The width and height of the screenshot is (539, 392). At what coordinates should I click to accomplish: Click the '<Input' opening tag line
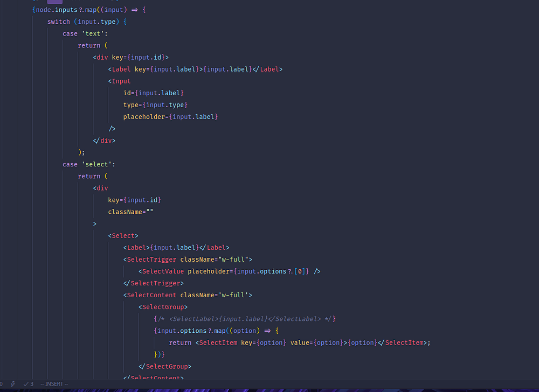tap(119, 81)
